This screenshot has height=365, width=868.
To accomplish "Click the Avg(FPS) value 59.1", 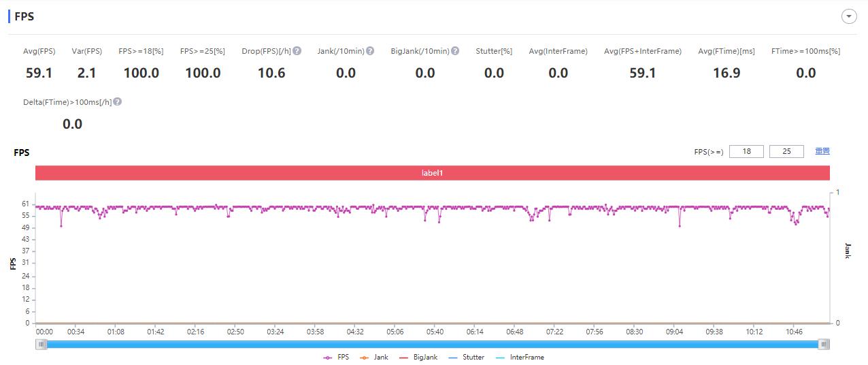I will (x=39, y=73).
